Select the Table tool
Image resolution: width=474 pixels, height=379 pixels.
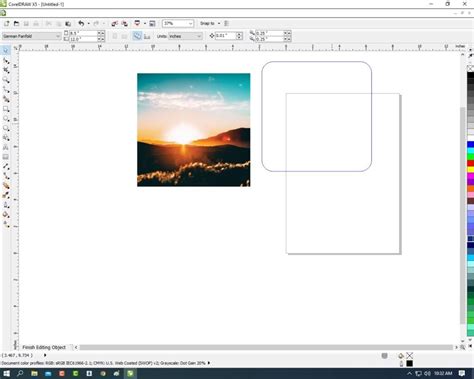pos(6,157)
